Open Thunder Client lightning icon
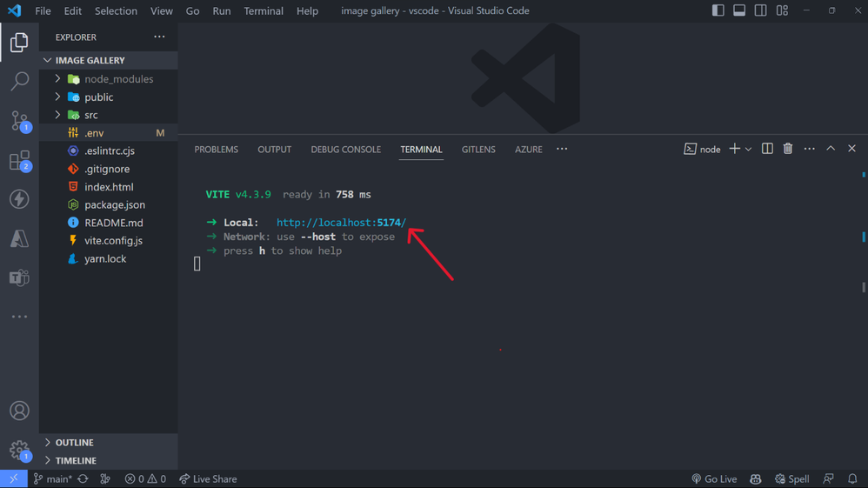The width and height of the screenshot is (868, 488). coord(19,199)
